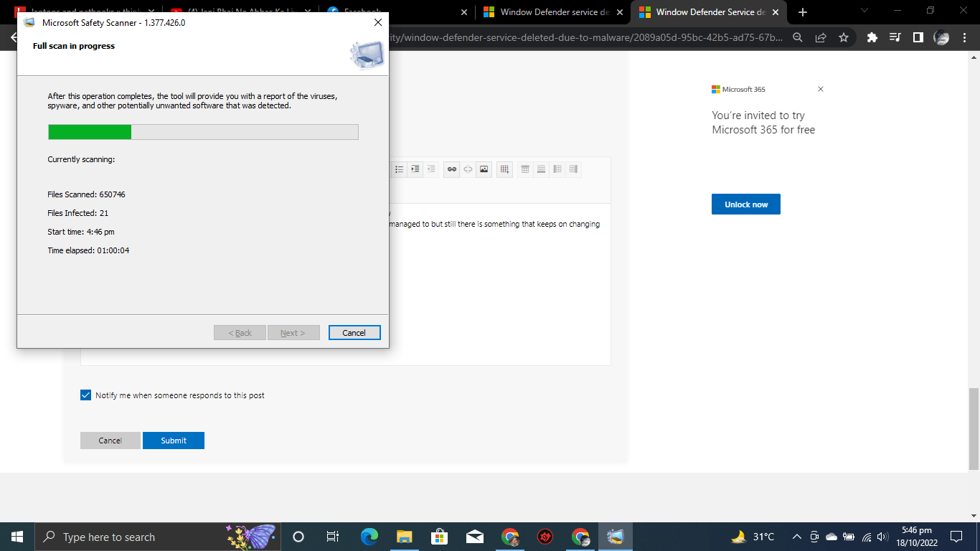Click the zoom magnifier in address bar
The image size is (980, 551).
(798, 37)
